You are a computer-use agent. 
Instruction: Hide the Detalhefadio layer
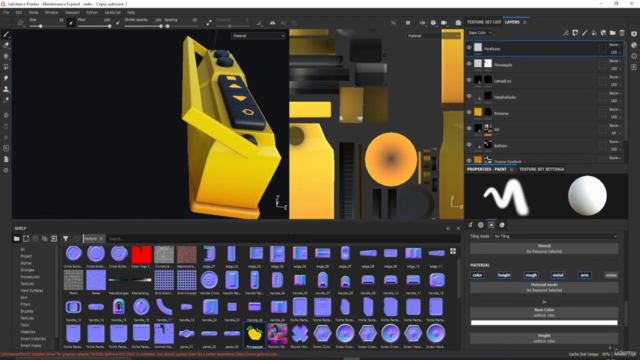click(x=469, y=96)
